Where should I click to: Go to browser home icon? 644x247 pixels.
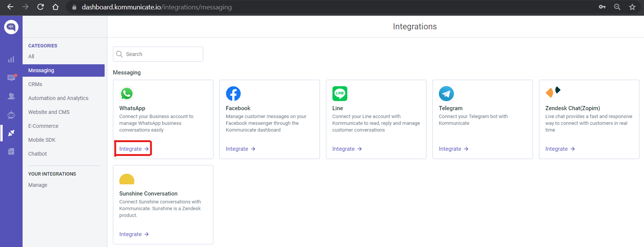(55, 7)
